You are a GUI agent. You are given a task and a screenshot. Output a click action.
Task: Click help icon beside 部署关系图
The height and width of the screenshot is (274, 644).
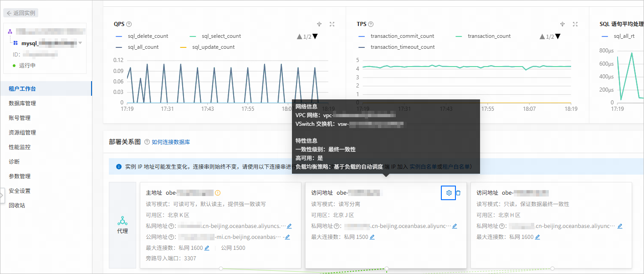(147, 142)
